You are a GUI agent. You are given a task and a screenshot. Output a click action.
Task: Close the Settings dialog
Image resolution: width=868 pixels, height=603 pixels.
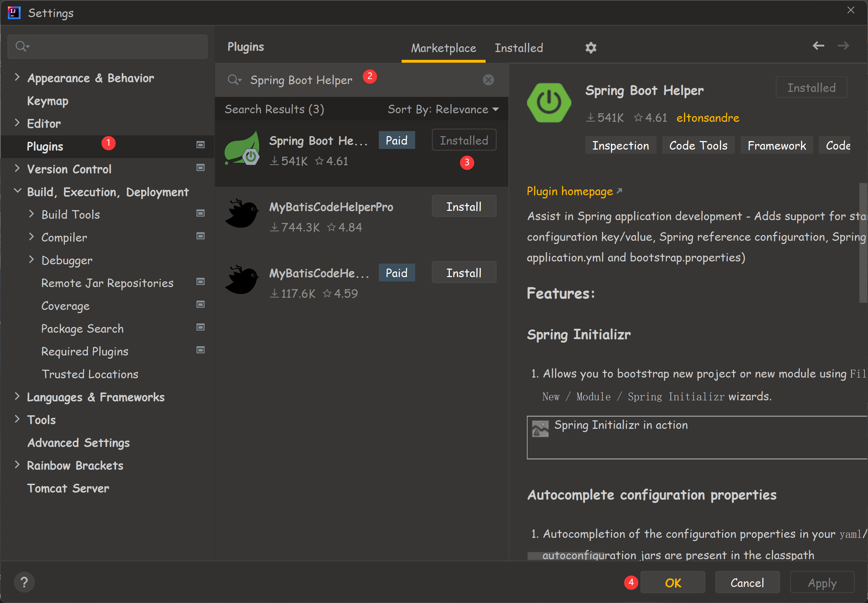[x=850, y=10]
